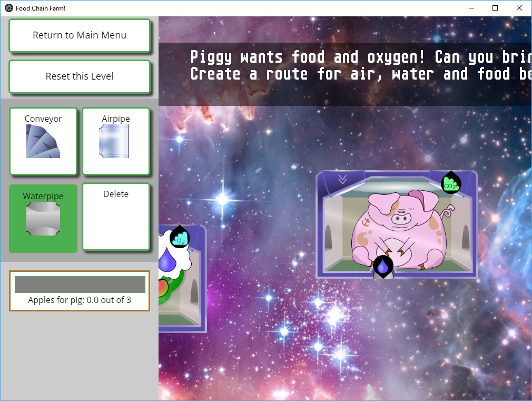Open the Food Chain Farm title bar icon
532x401 pixels.
(8, 8)
